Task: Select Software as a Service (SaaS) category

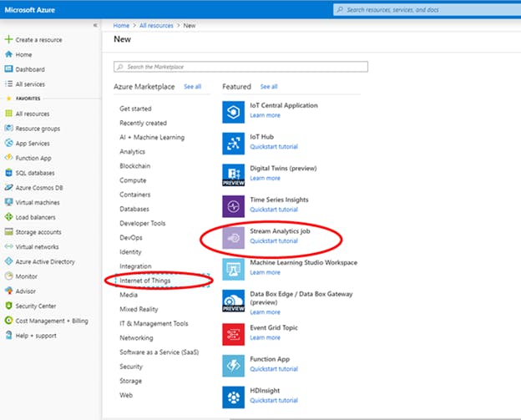Action: (159, 352)
